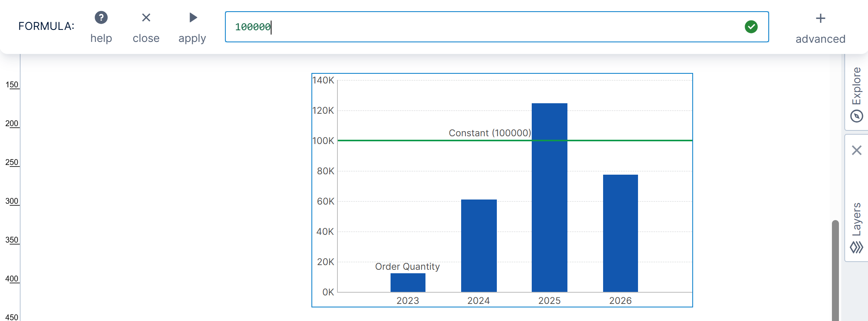Click the X icon on the right side panel
Viewport: 868px width, 321px height.
click(856, 150)
